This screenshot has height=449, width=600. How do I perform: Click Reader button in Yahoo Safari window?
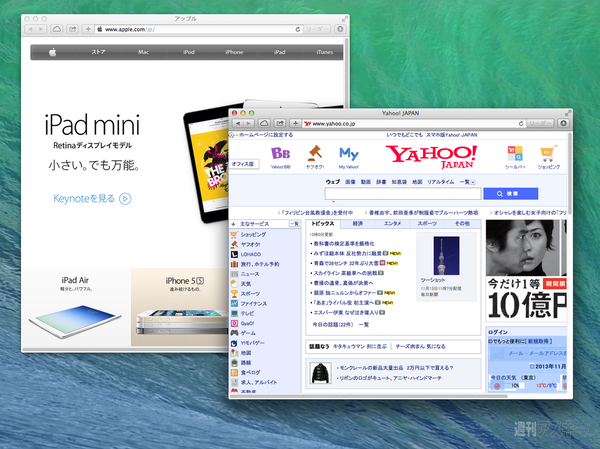(x=540, y=123)
